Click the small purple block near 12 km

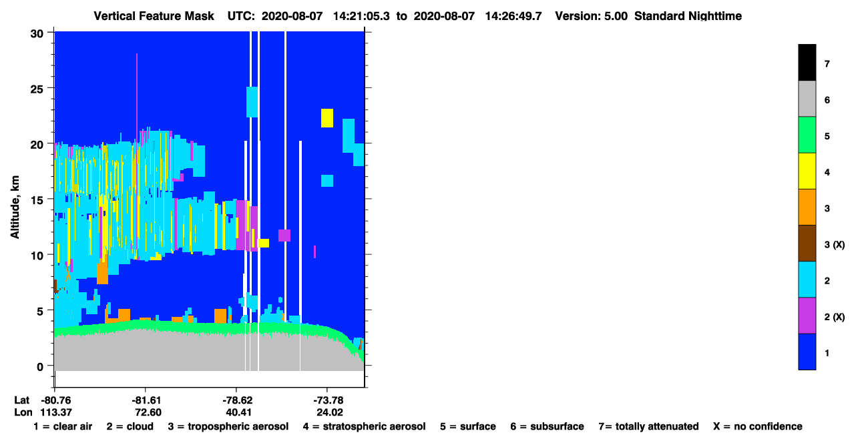(x=284, y=235)
